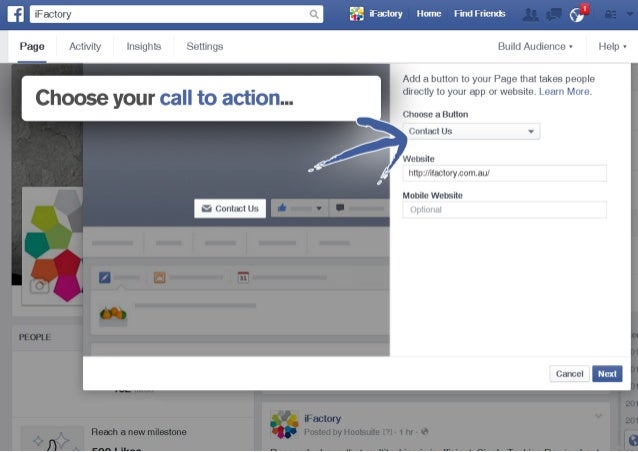Screen dimensions: 638x452
Task: Switch to the Activity tab
Action: click(x=85, y=46)
